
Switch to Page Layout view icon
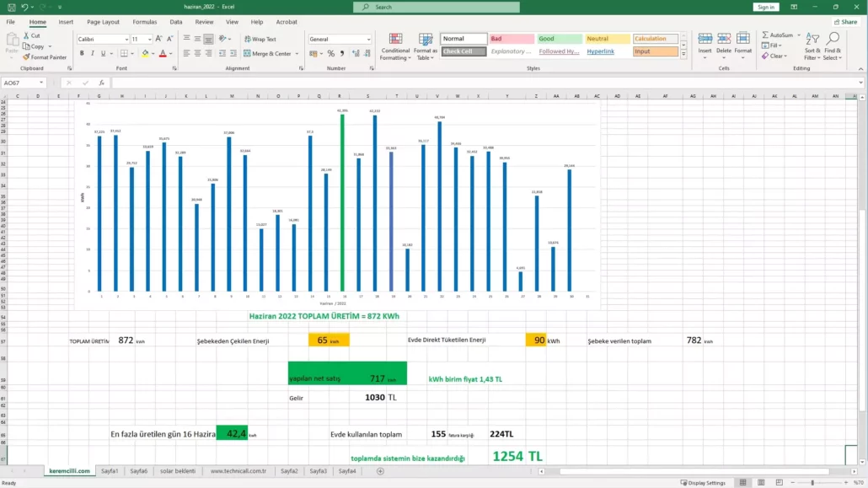[x=761, y=483]
